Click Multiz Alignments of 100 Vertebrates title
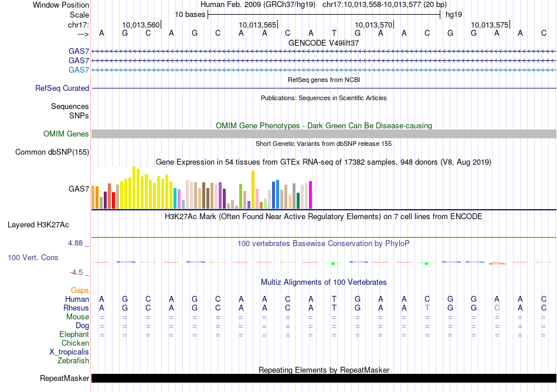Screen dimensions: 557x392 [x=324, y=282]
